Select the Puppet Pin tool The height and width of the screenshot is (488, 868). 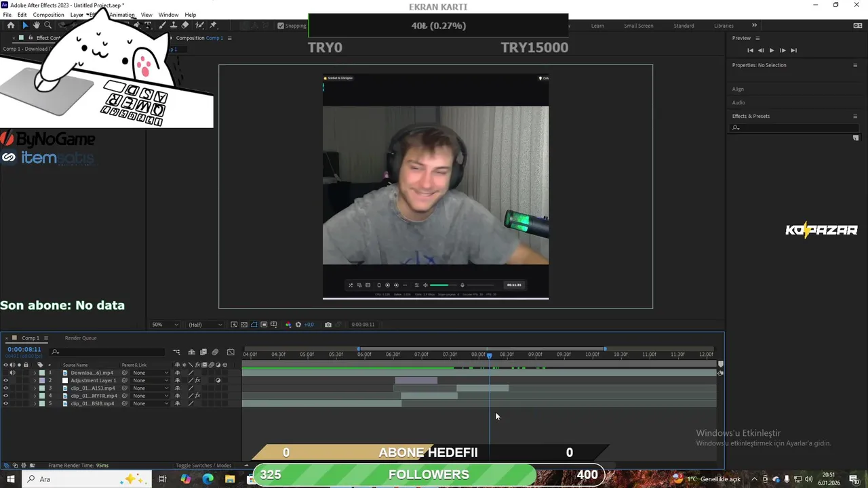coord(213,25)
